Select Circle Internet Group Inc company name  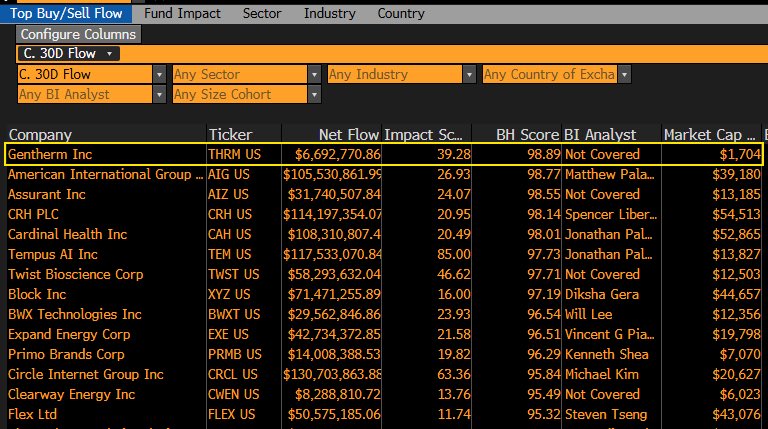[x=86, y=374]
